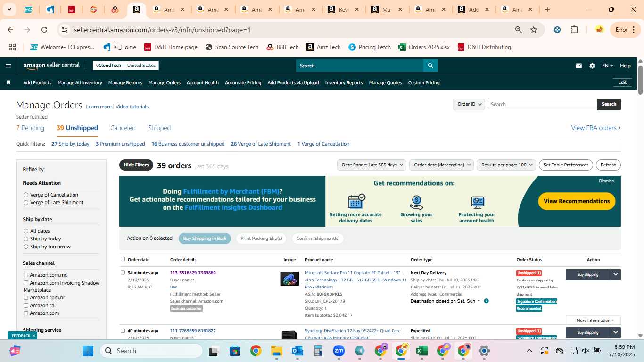Select the Verge of Late Shipment radio button

coord(26,202)
